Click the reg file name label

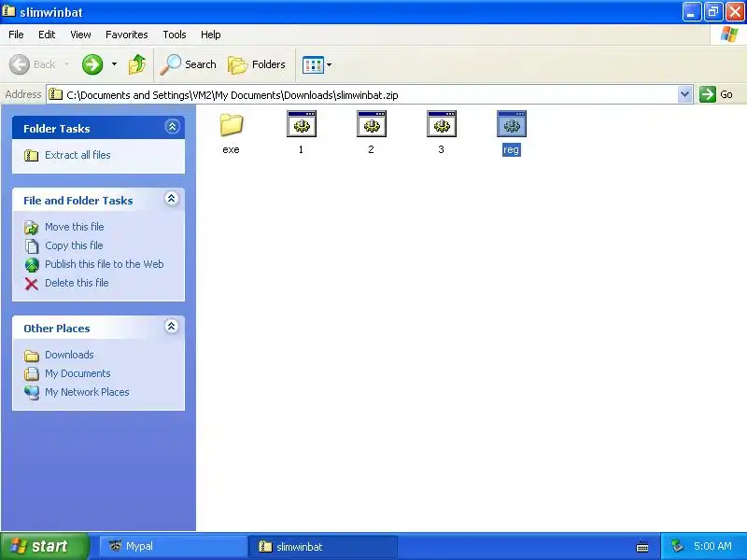point(511,149)
